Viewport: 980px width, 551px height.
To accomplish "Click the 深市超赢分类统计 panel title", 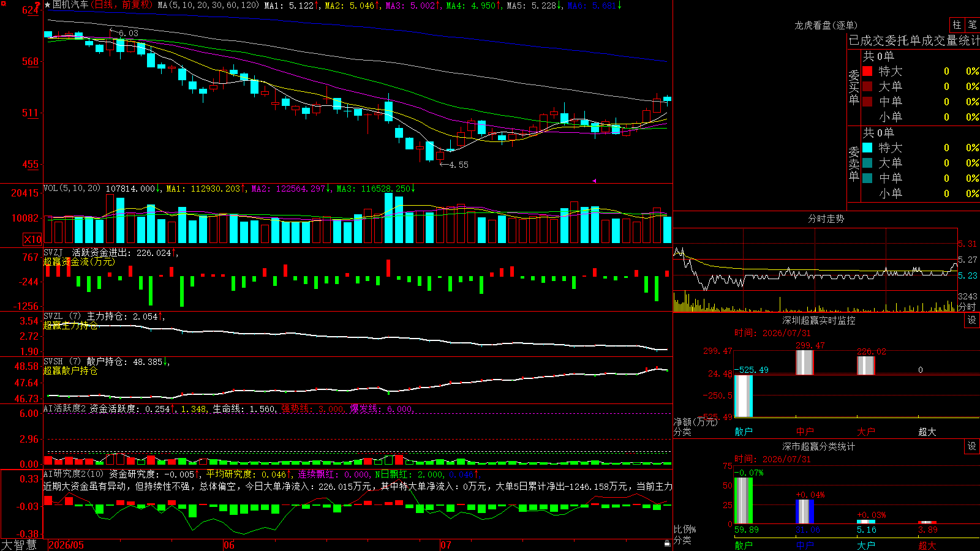I will point(819,446).
